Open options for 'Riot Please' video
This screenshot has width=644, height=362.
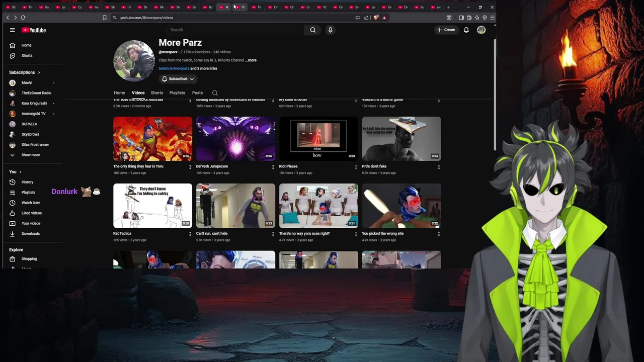pos(356,167)
